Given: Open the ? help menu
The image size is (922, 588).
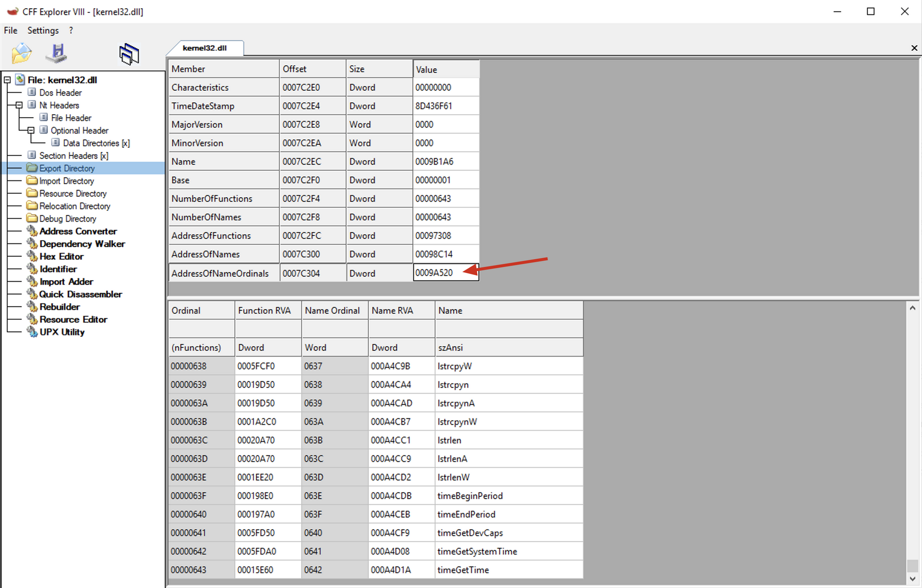Looking at the screenshot, I should (x=71, y=30).
